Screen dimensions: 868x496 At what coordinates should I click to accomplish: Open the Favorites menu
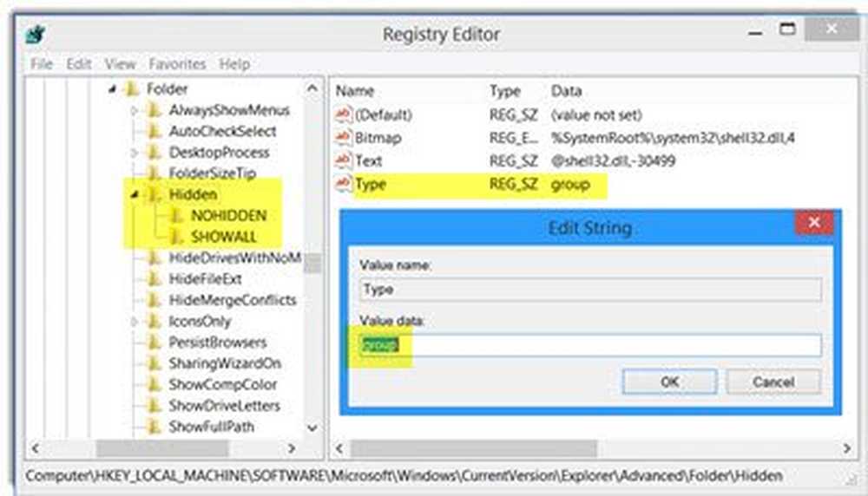(177, 64)
